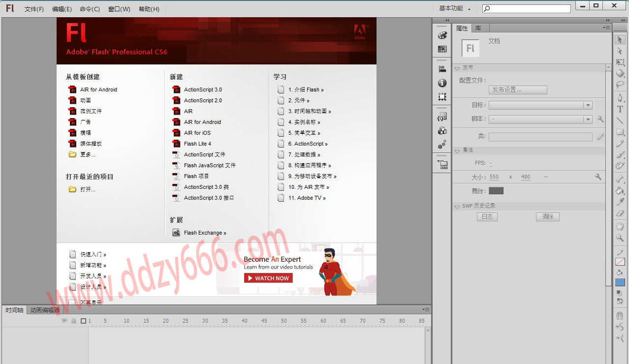The image size is (629, 364).
Task: Open the 编辑(E) menu
Action: 62,9
